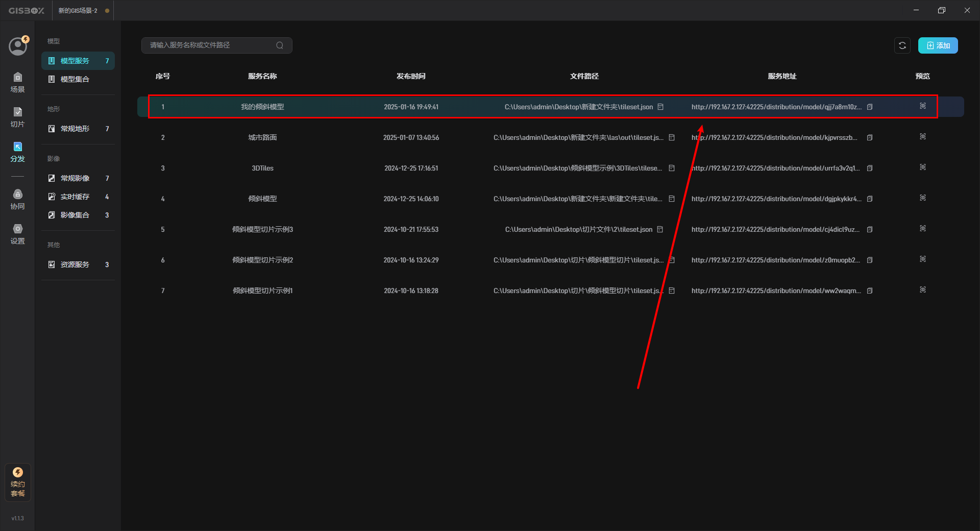Click the 文件路径 column header
Screen dimensions: 980x531
584,76
